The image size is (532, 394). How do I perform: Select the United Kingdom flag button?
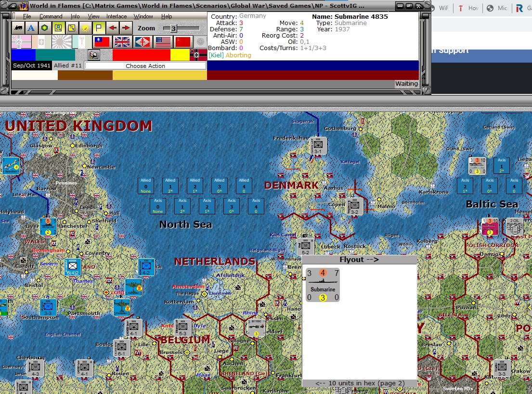pyautogui.click(x=122, y=42)
